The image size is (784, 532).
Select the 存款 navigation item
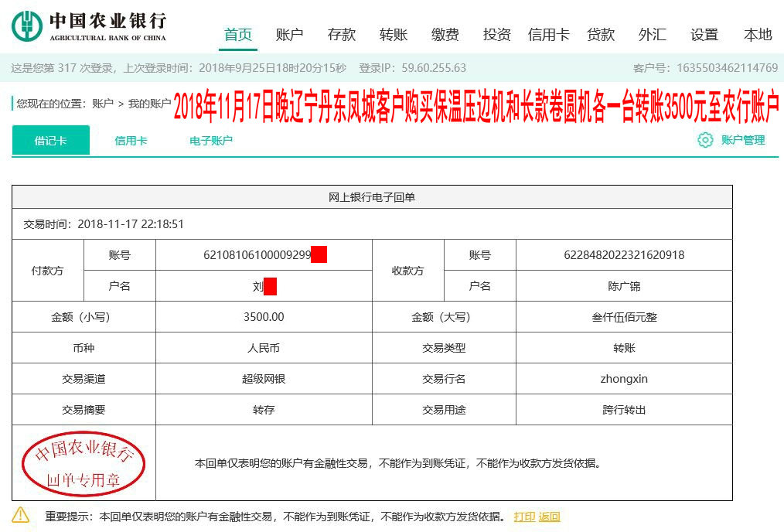pos(341,34)
